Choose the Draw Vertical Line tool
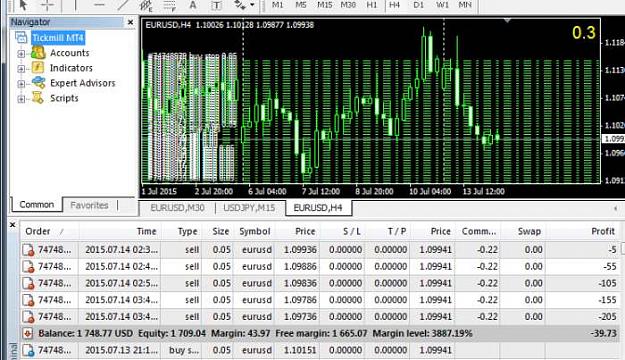The height and width of the screenshot is (360, 625). (75, 5)
